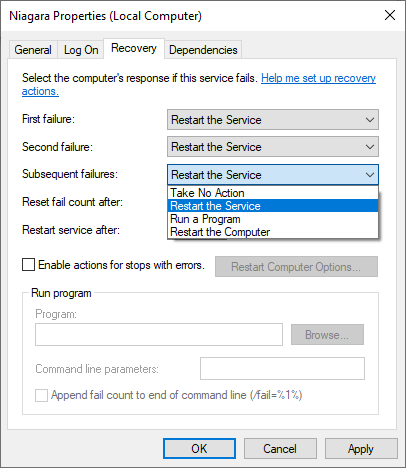
Task: Switch to the General tab
Action: pyautogui.click(x=33, y=50)
